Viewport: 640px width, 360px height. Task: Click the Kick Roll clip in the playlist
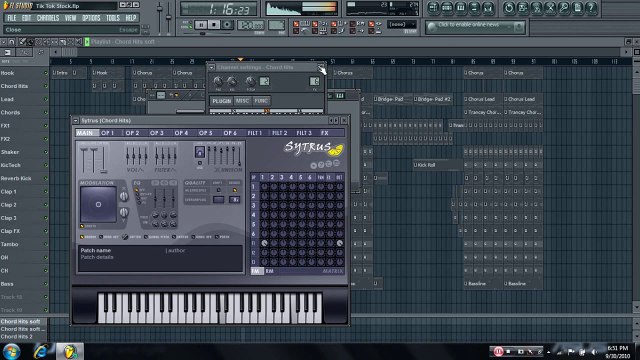pos(438,165)
